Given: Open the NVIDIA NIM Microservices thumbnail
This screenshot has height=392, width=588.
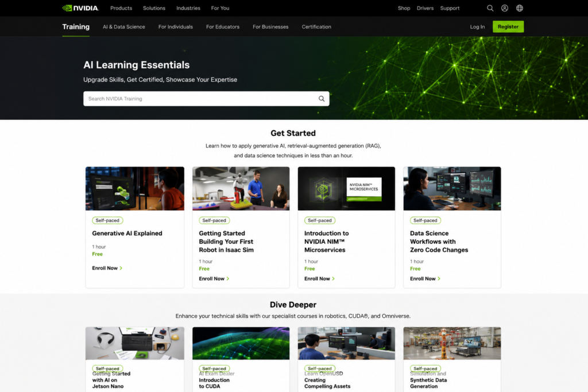Looking at the screenshot, I should pyautogui.click(x=346, y=188).
